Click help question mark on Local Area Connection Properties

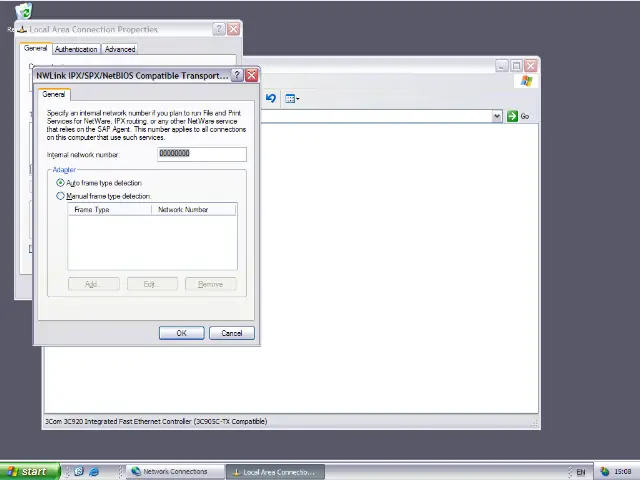[x=219, y=29]
